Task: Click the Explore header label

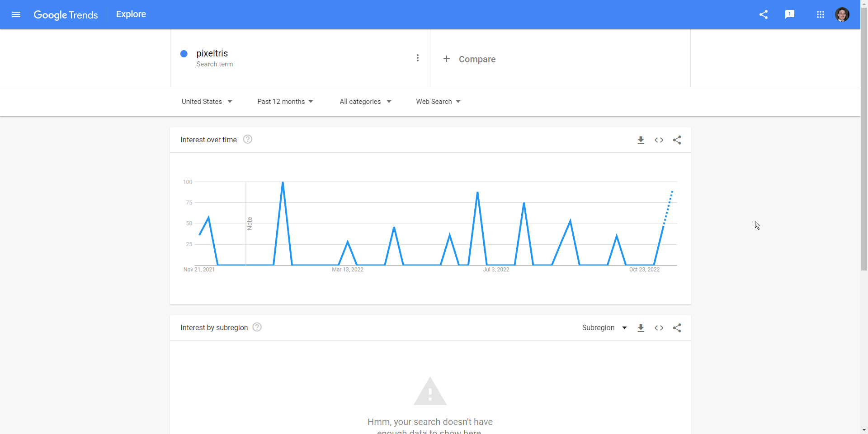Action: [x=131, y=14]
